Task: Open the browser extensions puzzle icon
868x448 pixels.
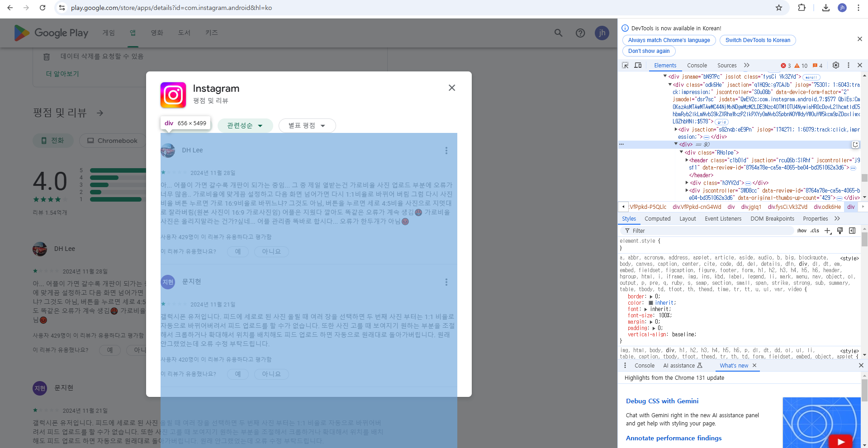Action: tap(802, 8)
